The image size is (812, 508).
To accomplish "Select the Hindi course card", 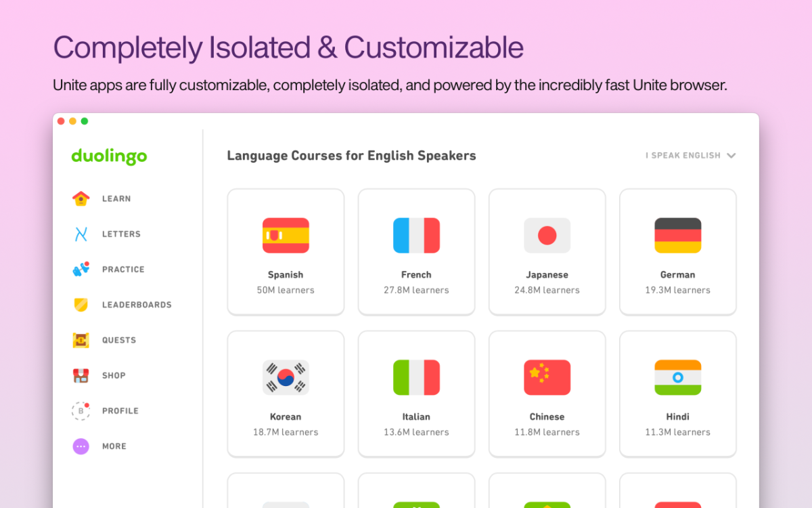I will click(x=677, y=394).
